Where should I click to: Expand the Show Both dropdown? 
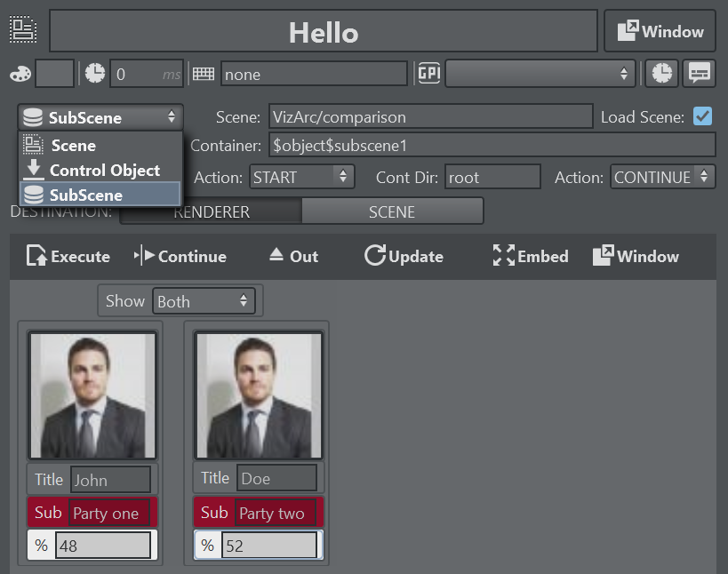click(204, 301)
